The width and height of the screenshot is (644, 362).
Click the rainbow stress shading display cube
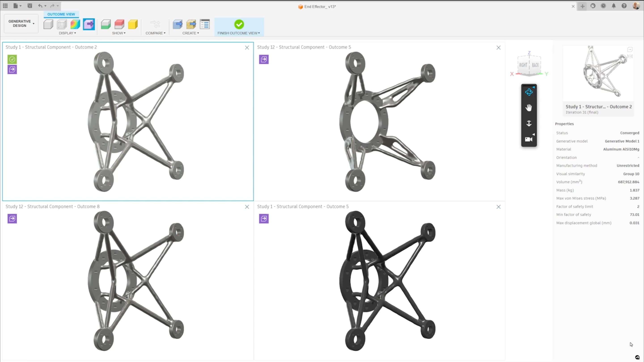point(75,24)
